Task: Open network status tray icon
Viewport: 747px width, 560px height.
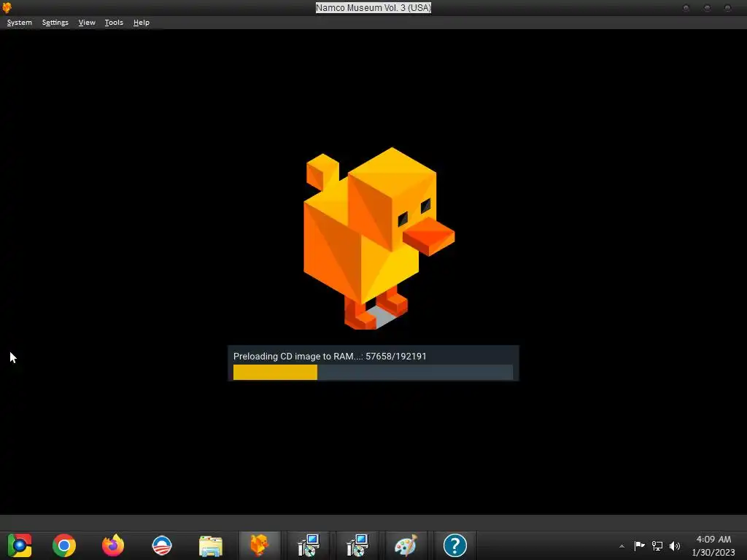Action: pyautogui.click(x=657, y=545)
